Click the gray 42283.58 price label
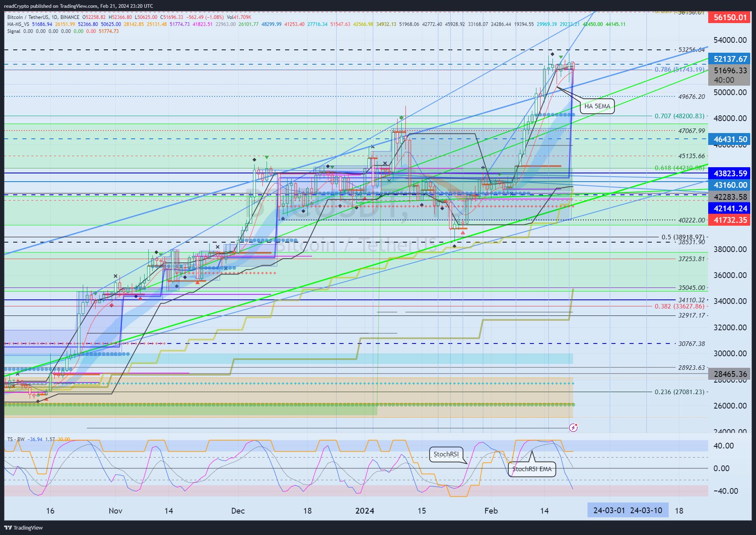Image resolution: width=756 pixels, height=535 pixels. 730,197
